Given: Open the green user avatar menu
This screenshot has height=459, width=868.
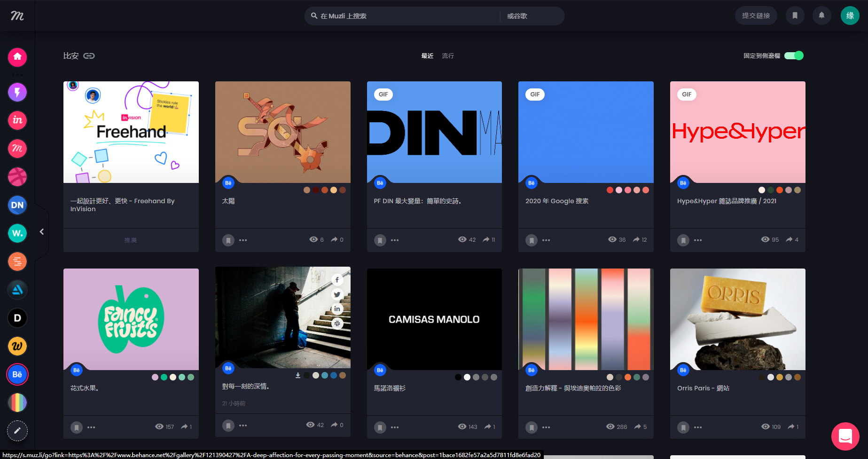Looking at the screenshot, I should tap(850, 16).
